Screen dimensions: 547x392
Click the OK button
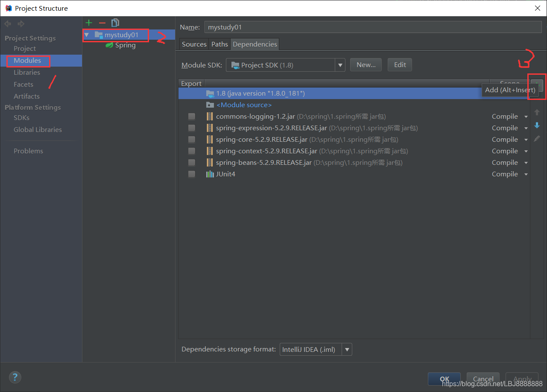pos(445,379)
